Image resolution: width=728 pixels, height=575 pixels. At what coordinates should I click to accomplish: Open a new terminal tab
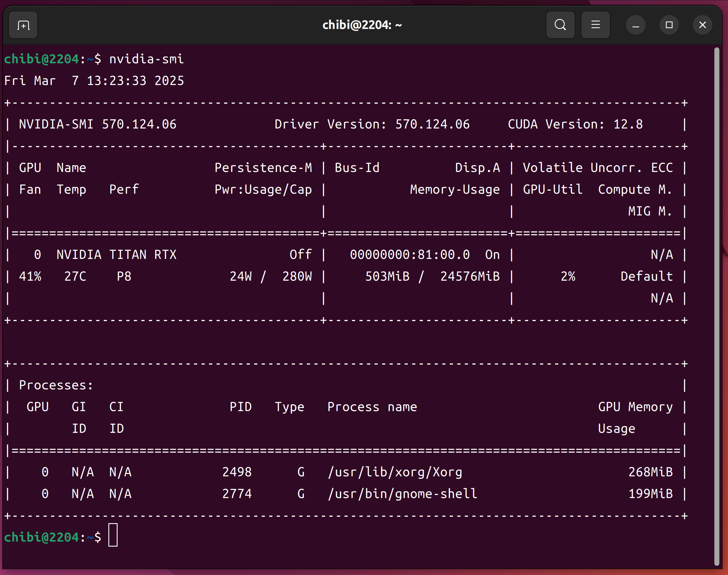pyautogui.click(x=23, y=25)
